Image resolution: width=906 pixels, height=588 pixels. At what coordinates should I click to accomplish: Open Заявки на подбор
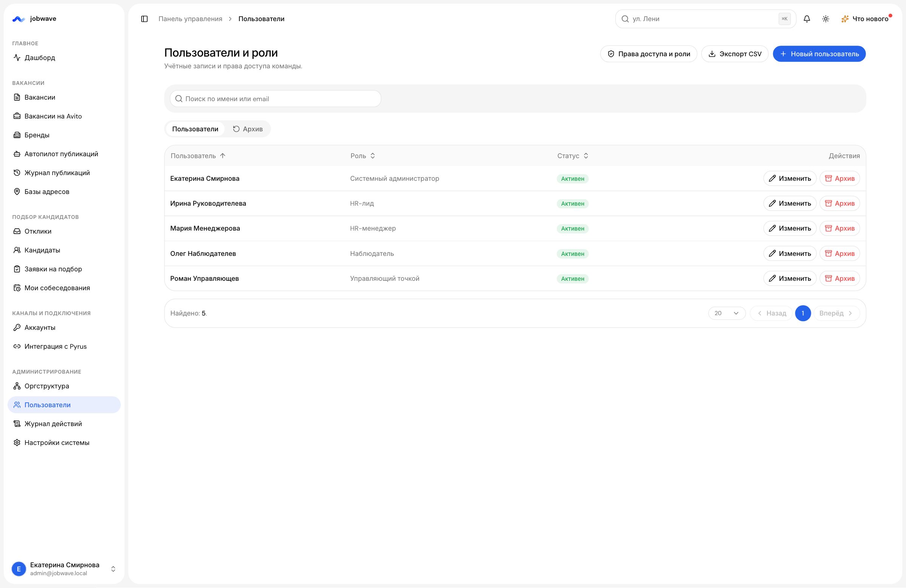(64, 269)
